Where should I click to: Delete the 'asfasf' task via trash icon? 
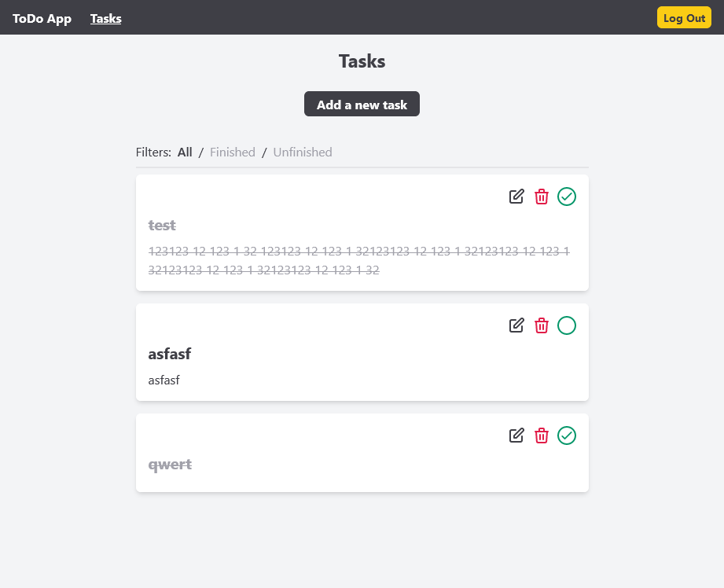(x=542, y=325)
